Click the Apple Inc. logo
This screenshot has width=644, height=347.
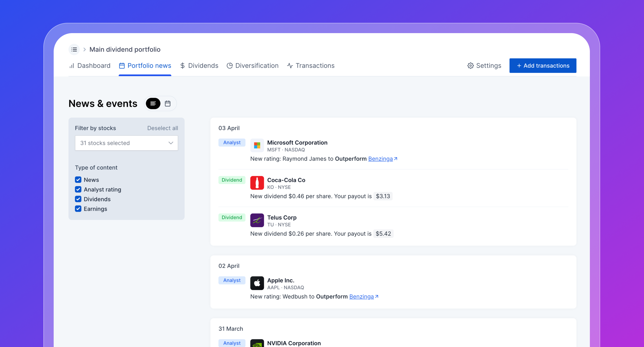[x=257, y=283]
